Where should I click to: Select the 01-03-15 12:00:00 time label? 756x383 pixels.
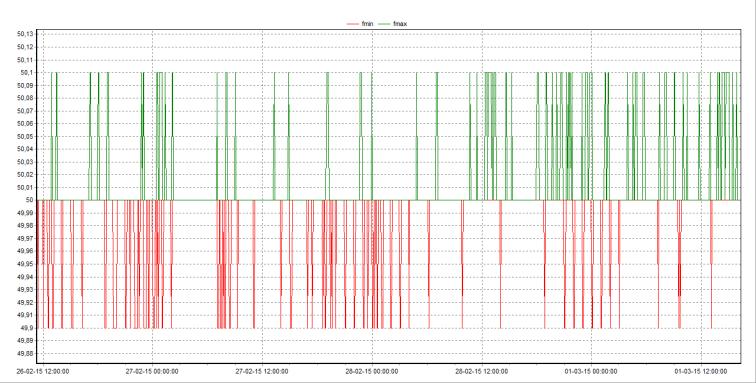click(x=701, y=371)
